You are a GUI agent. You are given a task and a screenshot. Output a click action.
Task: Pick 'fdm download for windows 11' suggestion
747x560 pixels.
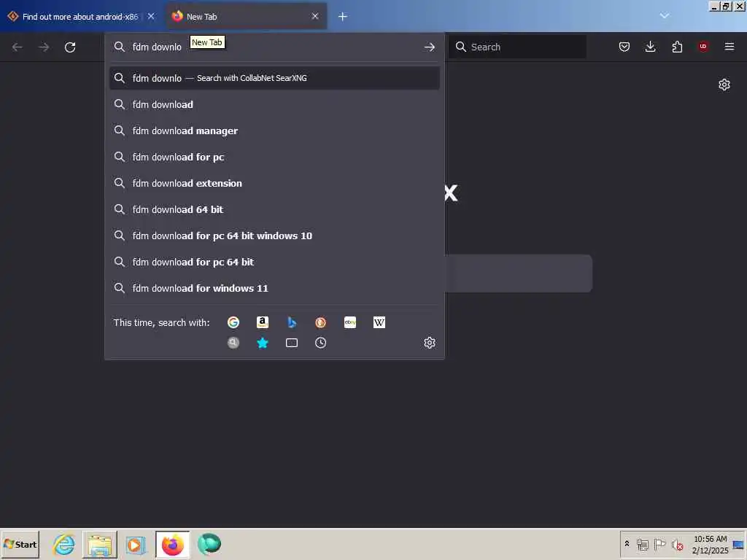click(274, 288)
